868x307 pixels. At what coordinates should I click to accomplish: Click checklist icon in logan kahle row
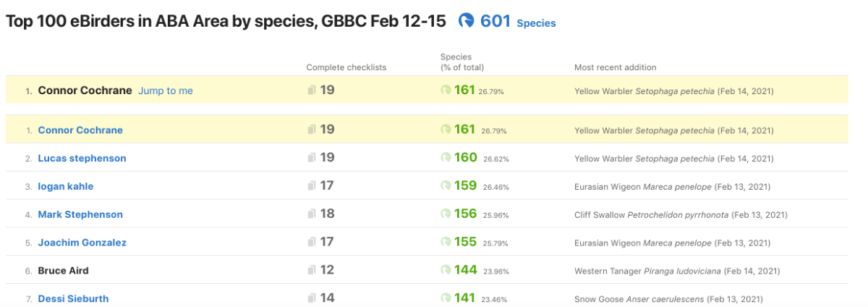[312, 186]
